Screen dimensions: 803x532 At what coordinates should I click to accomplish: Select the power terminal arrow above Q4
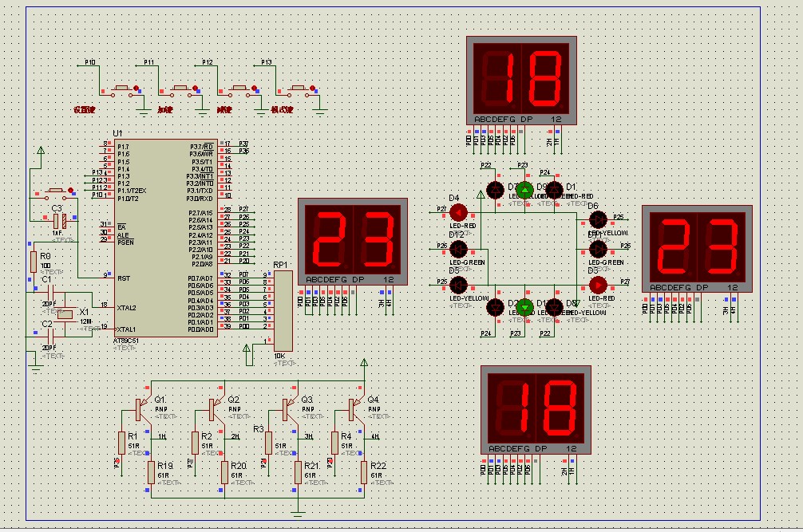click(364, 363)
